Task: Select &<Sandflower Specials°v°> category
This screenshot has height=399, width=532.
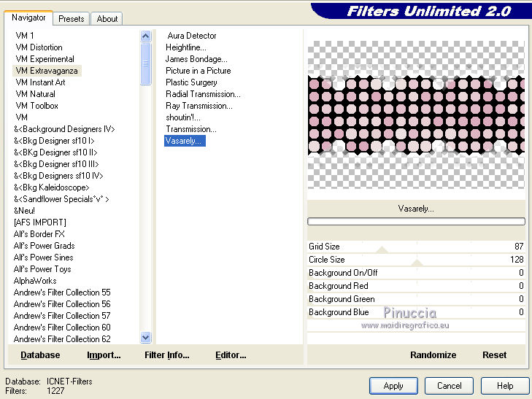Action: 61,199
